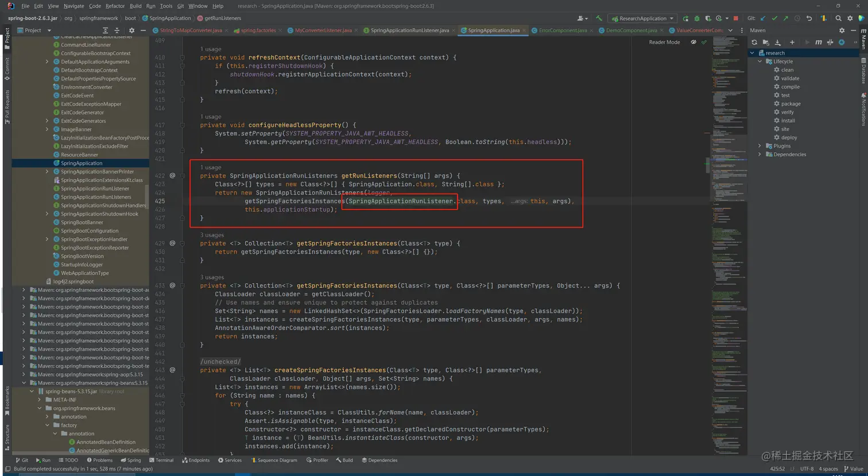Click the Build project hammer icon
The image size is (868, 476).
click(x=599, y=18)
